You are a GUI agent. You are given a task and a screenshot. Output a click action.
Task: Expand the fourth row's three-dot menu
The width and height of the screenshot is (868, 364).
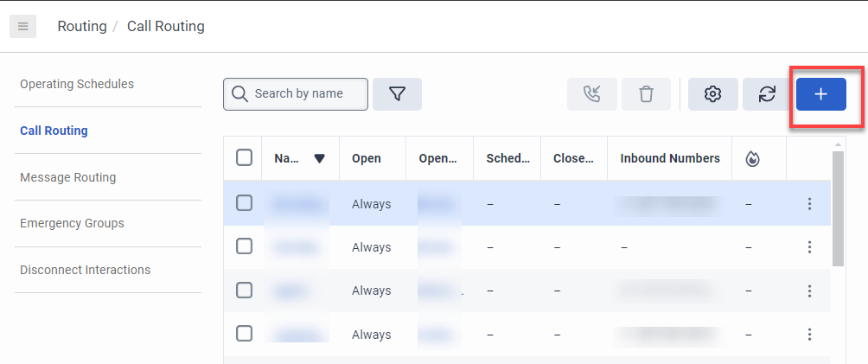[x=809, y=335]
